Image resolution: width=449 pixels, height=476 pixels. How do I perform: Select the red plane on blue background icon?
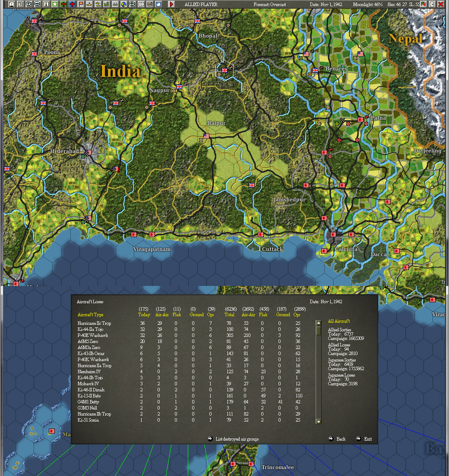click(72, 4)
